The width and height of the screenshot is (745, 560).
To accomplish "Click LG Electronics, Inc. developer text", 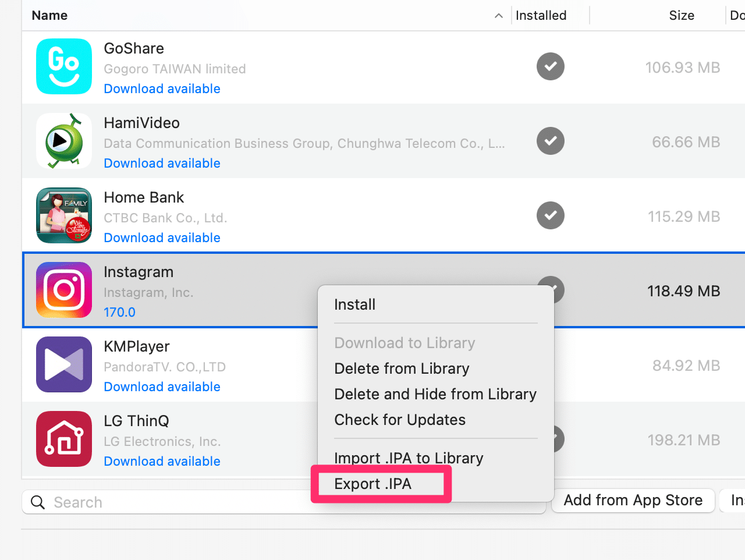I will coord(162,441).
